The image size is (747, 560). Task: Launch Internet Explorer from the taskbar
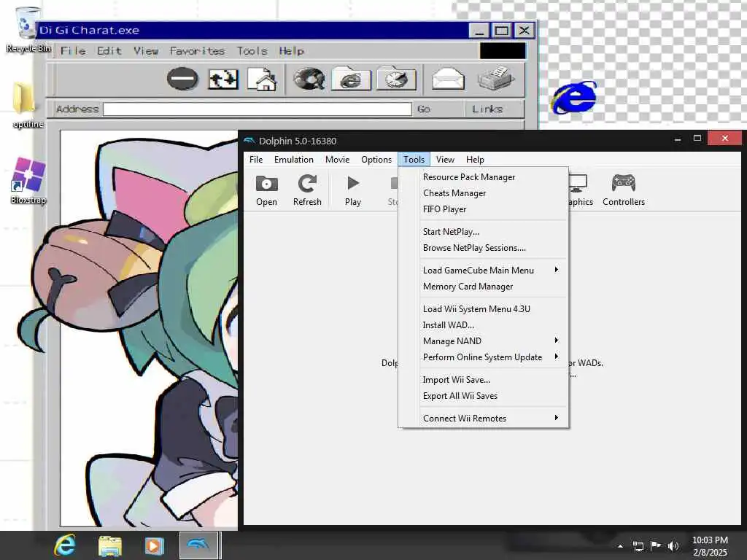pyautogui.click(x=65, y=545)
